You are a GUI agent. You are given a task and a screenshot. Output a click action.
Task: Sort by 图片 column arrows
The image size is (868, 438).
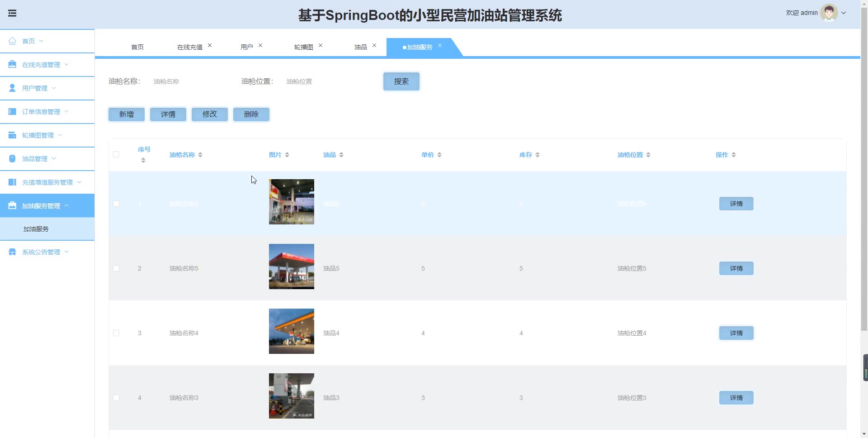pos(287,155)
